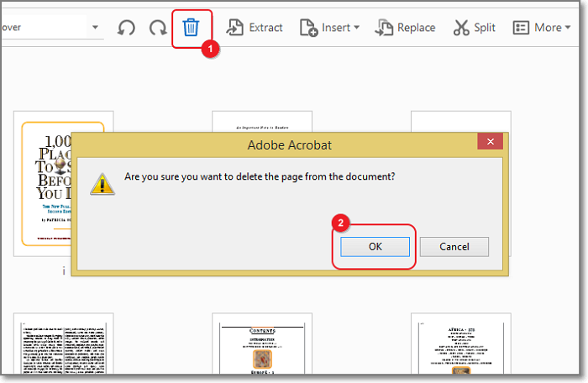Open the Insert dropdown menu

[x=328, y=28]
